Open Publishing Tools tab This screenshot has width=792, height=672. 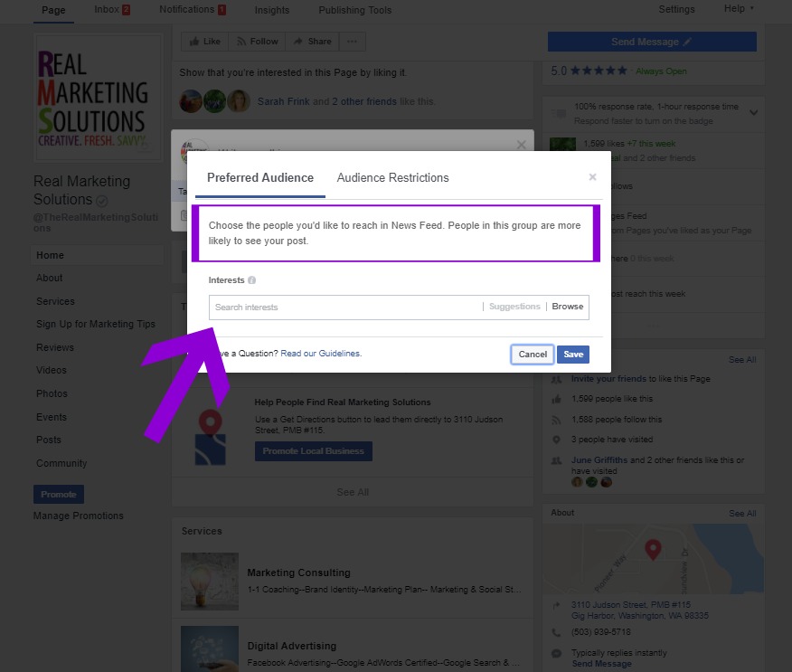pos(355,10)
